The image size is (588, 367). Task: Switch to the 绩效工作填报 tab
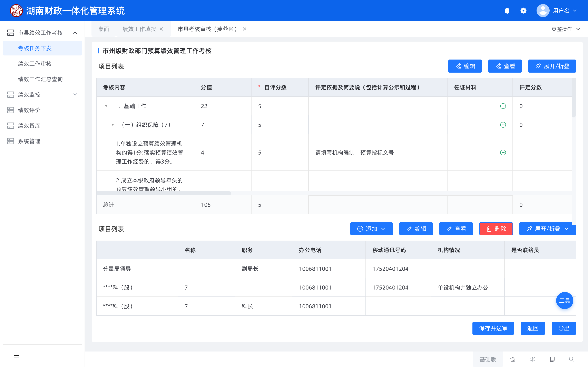[139, 29]
